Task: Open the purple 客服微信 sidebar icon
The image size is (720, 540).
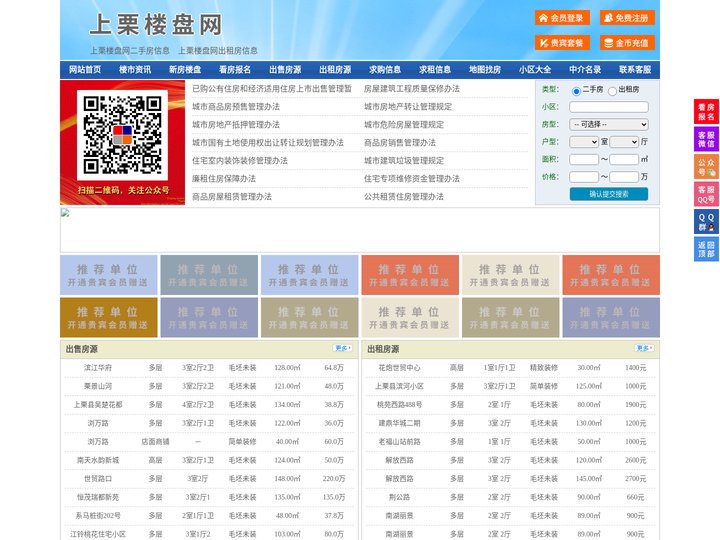Action: tap(706, 139)
